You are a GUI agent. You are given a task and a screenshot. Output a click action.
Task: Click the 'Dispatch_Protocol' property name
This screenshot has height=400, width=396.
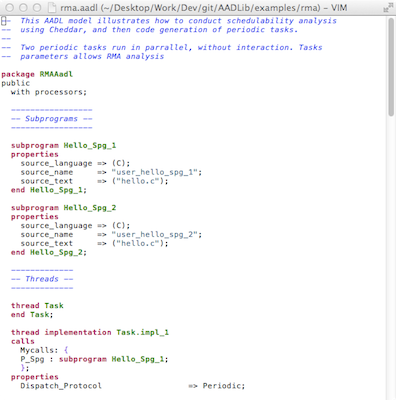pos(61,386)
